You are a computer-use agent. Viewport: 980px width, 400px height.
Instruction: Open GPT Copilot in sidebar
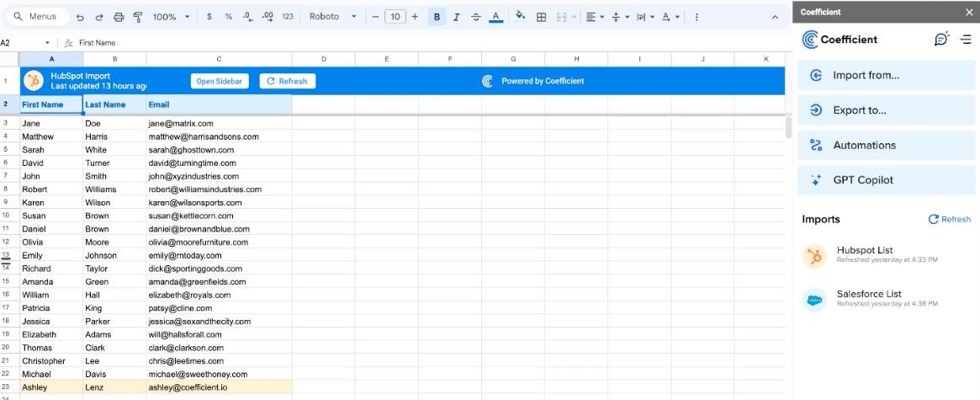[887, 180]
